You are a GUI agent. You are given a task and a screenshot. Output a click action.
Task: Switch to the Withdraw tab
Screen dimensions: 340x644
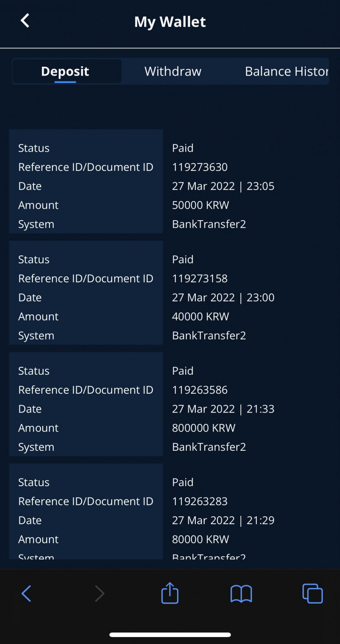[173, 71]
